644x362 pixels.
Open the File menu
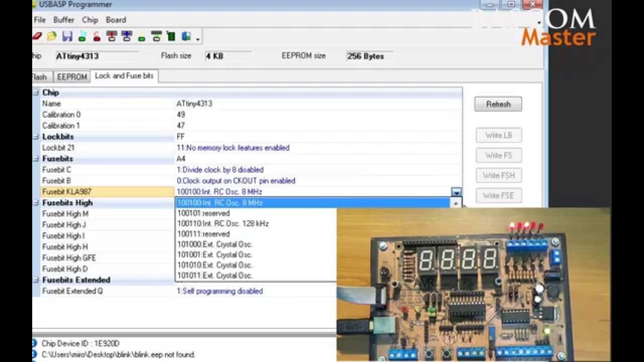click(40, 20)
